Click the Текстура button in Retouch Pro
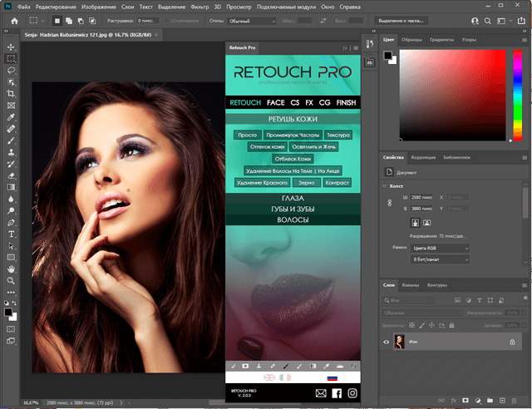Viewport: 532px width, 409px height. click(x=337, y=134)
